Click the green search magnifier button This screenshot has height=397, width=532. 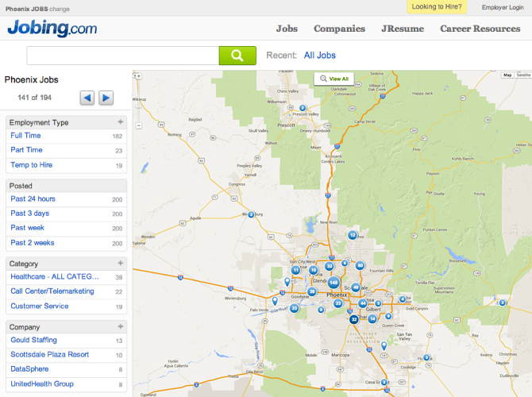pyautogui.click(x=237, y=56)
